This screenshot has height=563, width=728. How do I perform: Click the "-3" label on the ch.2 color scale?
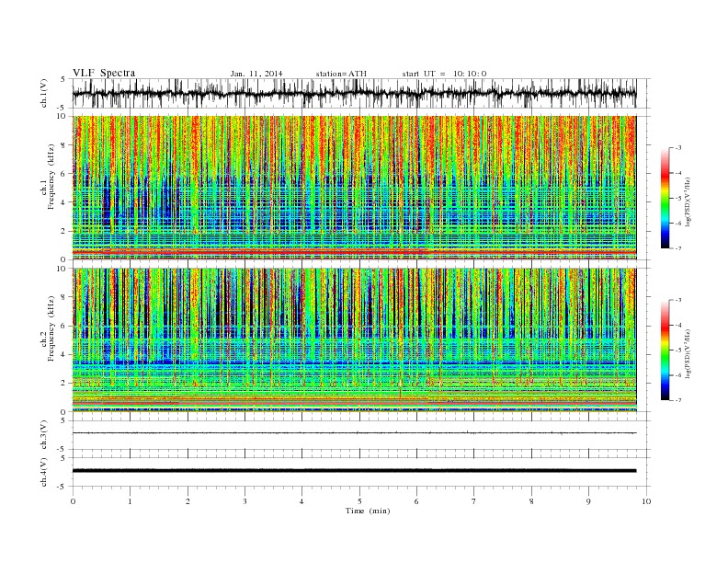[x=678, y=300]
